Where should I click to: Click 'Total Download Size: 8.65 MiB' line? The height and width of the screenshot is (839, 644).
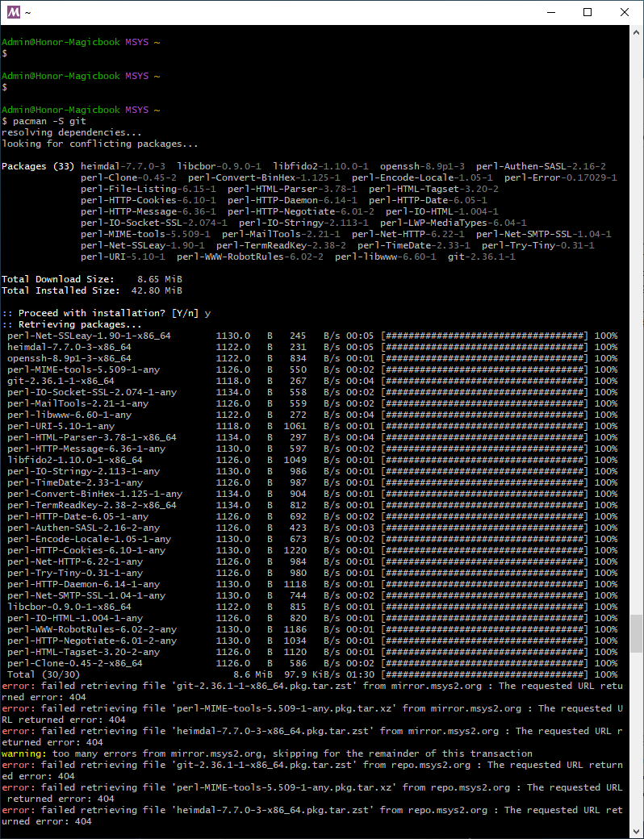coord(92,279)
